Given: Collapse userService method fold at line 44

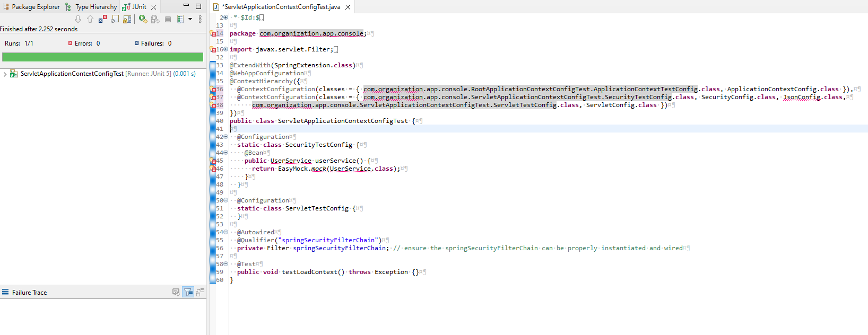Looking at the screenshot, I should [226, 153].
